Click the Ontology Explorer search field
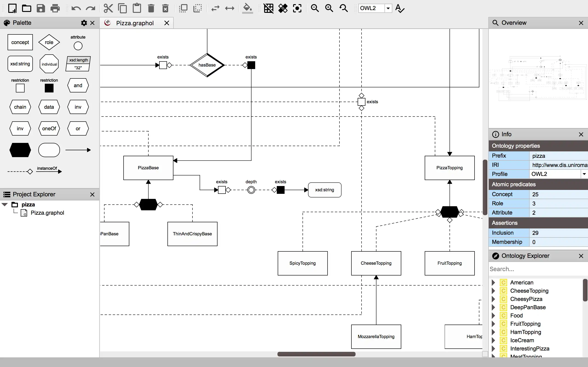This screenshot has height=367, width=588. pyautogui.click(x=538, y=269)
